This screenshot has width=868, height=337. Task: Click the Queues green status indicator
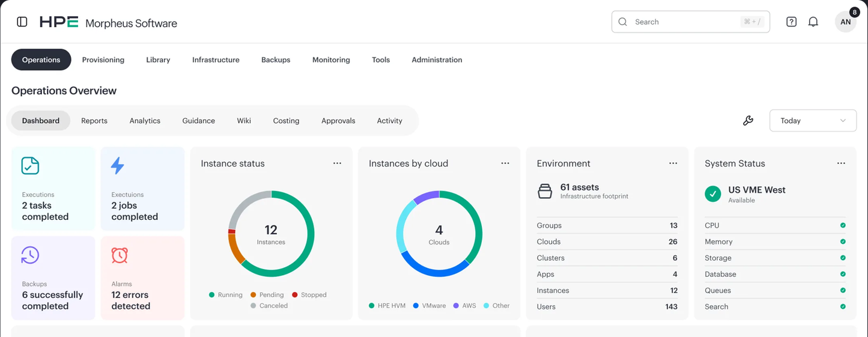843,290
